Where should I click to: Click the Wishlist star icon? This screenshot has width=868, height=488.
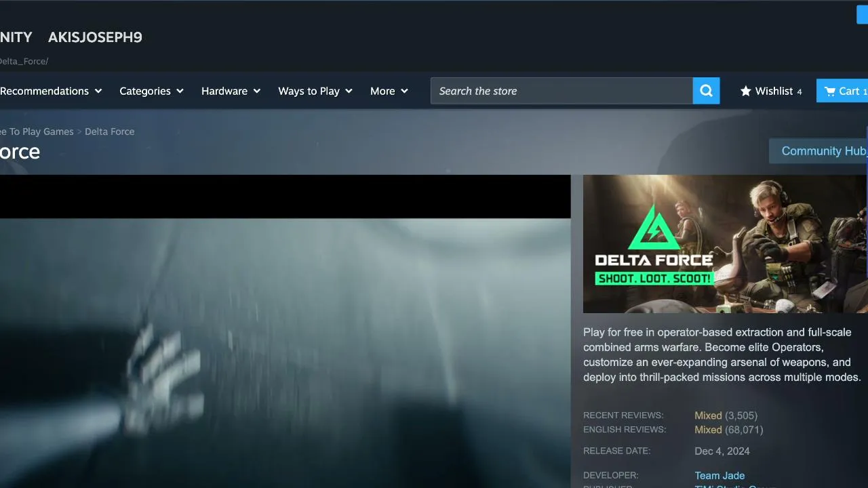coord(746,91)
